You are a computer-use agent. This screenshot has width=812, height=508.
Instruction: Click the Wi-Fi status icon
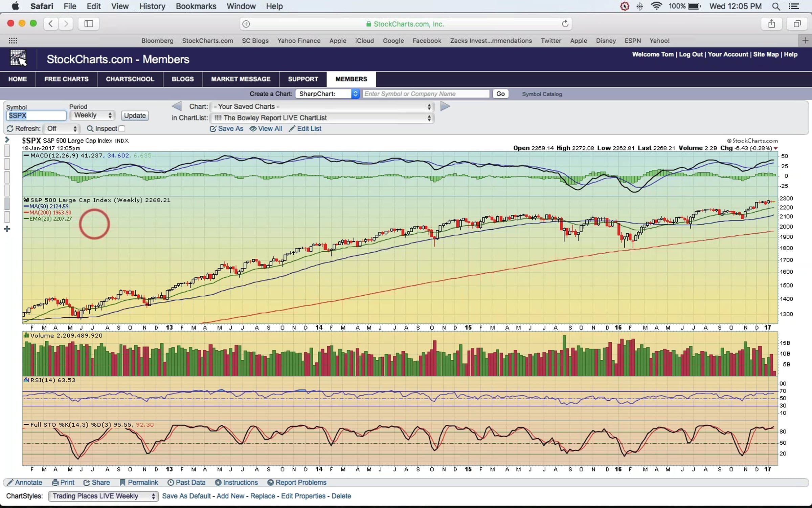[x=656, y=6]
